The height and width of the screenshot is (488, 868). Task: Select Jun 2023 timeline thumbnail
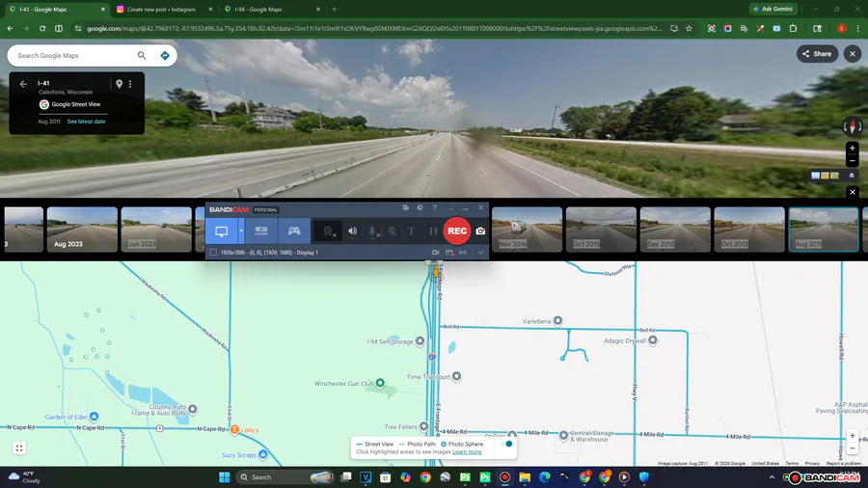coord(156,230)
